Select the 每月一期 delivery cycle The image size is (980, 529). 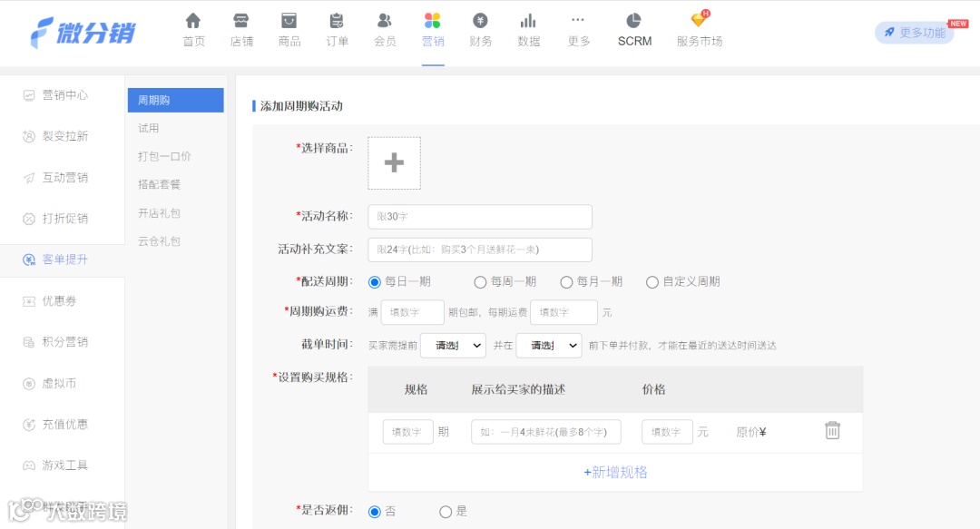[566, 282]
